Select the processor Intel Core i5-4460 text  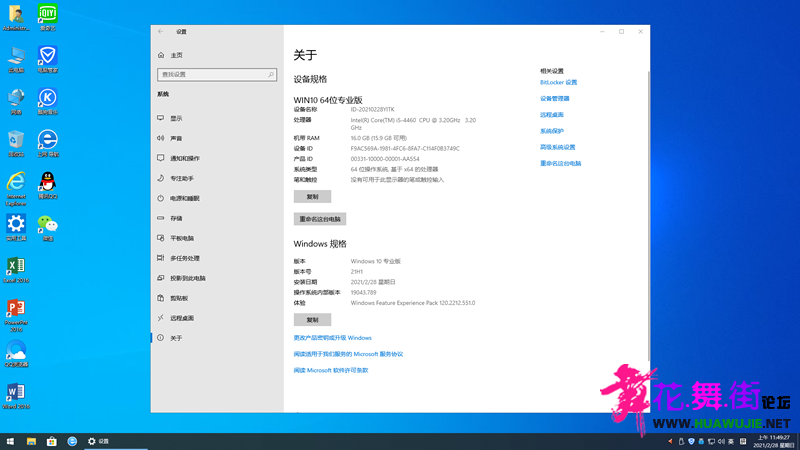pyautogui.click(x=413, y=123)
